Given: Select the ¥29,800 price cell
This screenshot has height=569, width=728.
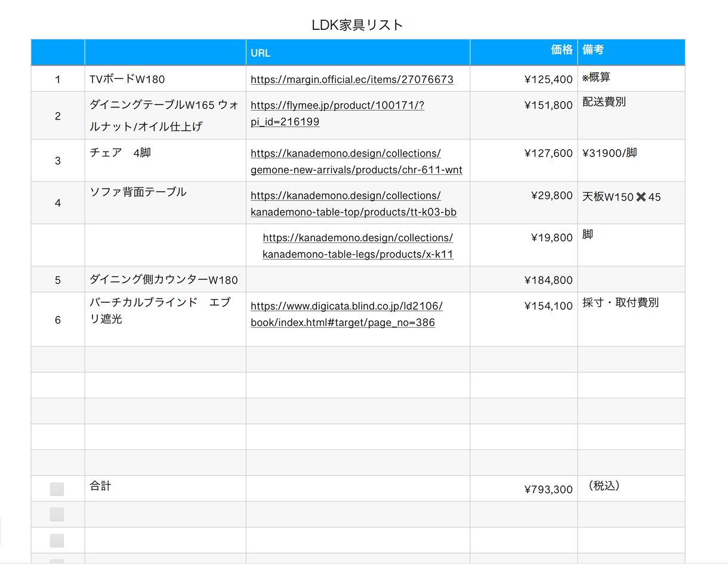Looking at the screenshot, I should click(524, 203).
